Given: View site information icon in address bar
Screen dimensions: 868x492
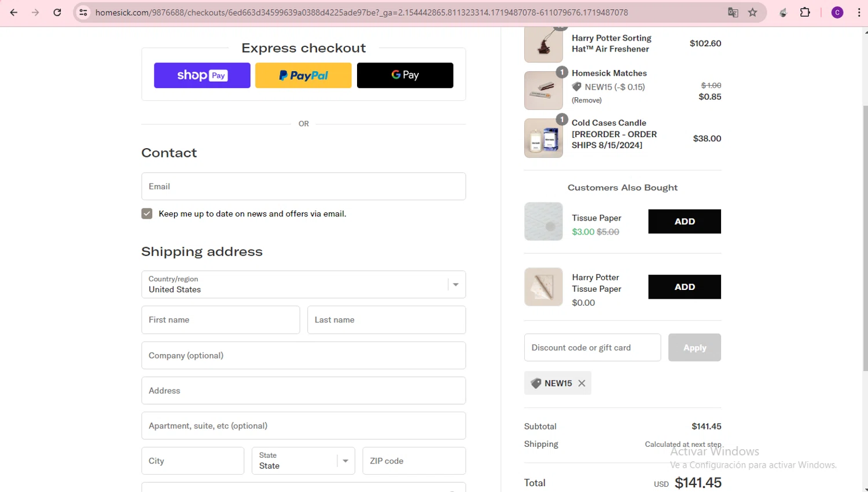Looking at the screenshot, I should pos(83,12).
